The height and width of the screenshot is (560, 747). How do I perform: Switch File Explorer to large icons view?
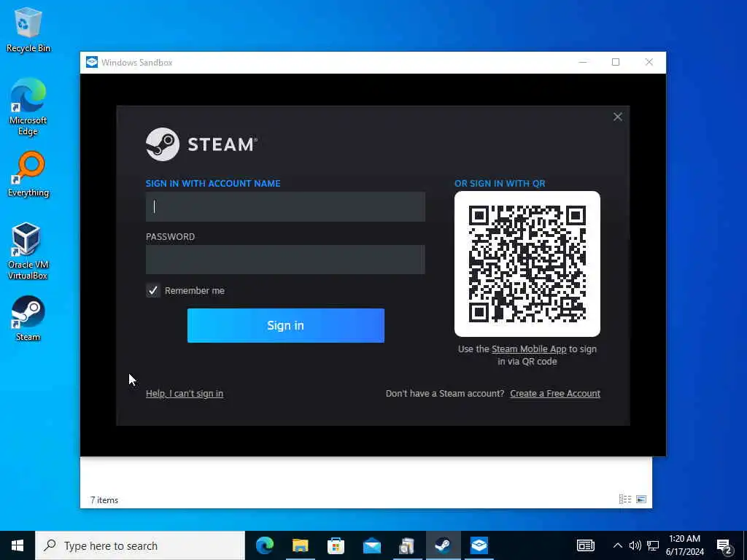click(x=641, y=499)
